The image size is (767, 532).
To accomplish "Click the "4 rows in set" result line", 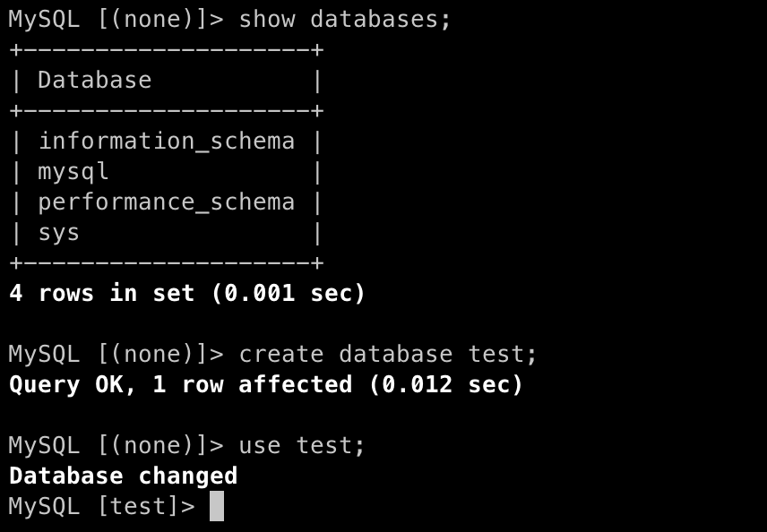I will [102, 293].
